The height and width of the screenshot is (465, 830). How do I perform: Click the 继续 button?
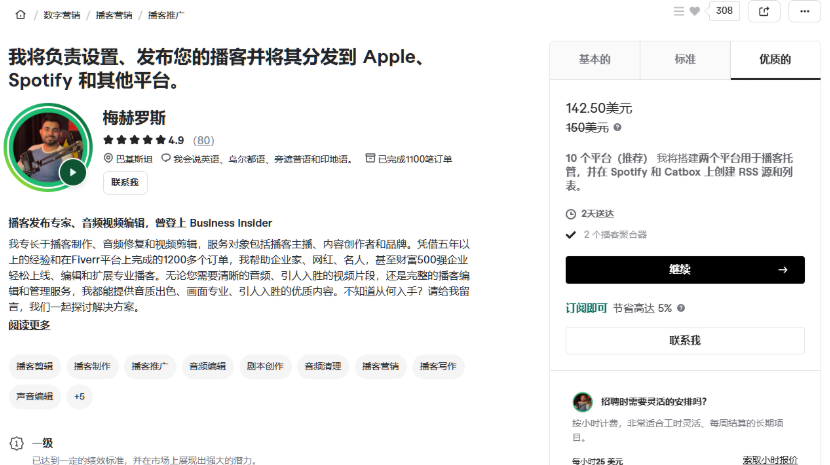(x=685, y=270)
